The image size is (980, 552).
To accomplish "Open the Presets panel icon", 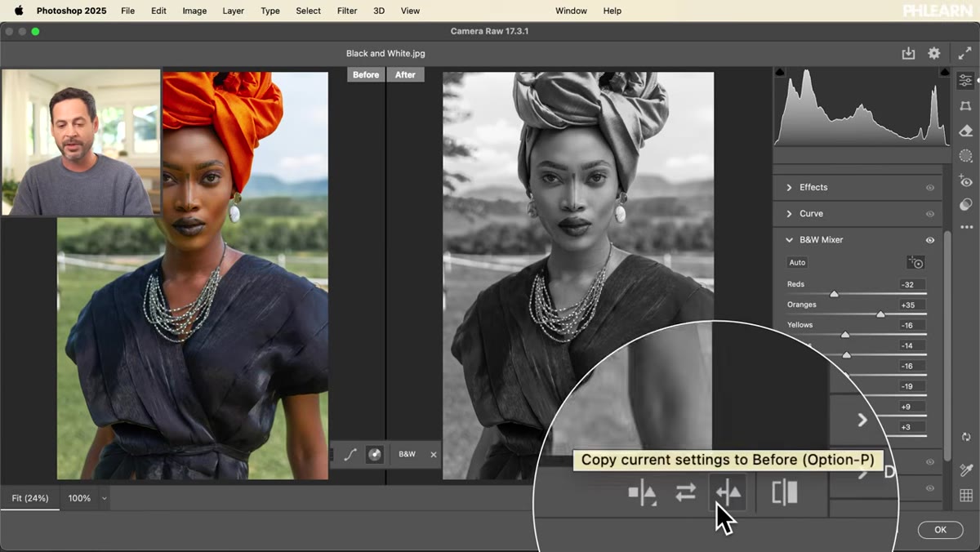I will pyautogui.click(x=966, y=205).
